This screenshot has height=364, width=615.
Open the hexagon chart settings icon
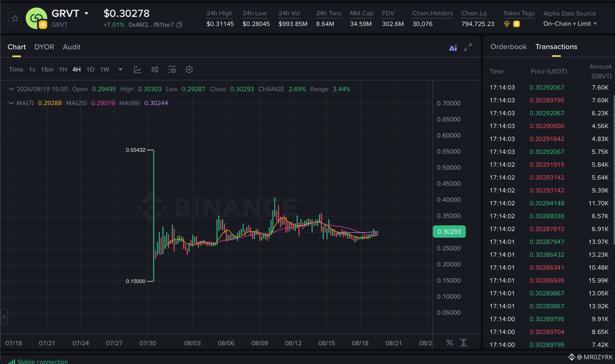click(189, 70)
